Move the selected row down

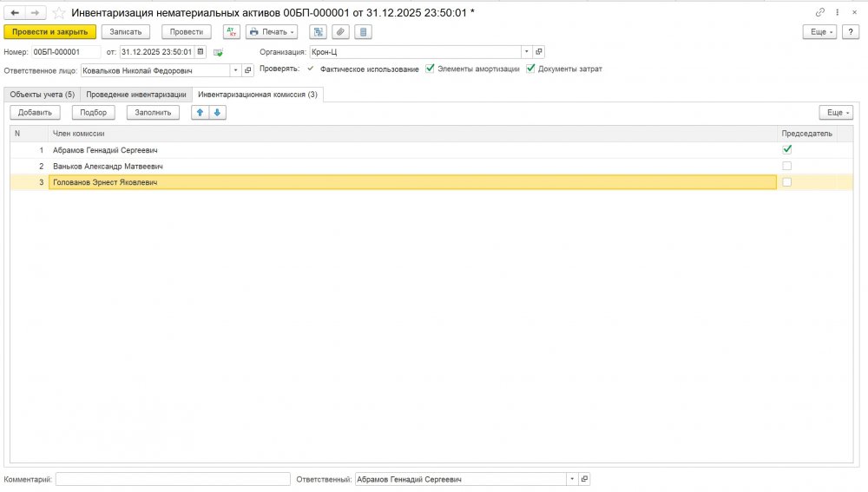(217, 112)
